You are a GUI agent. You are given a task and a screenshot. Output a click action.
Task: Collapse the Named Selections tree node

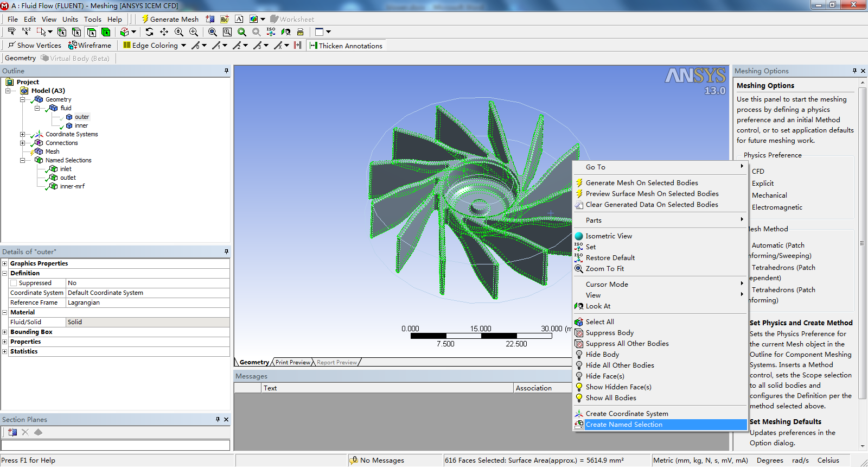pyautogui.click(x=22, y=160)
